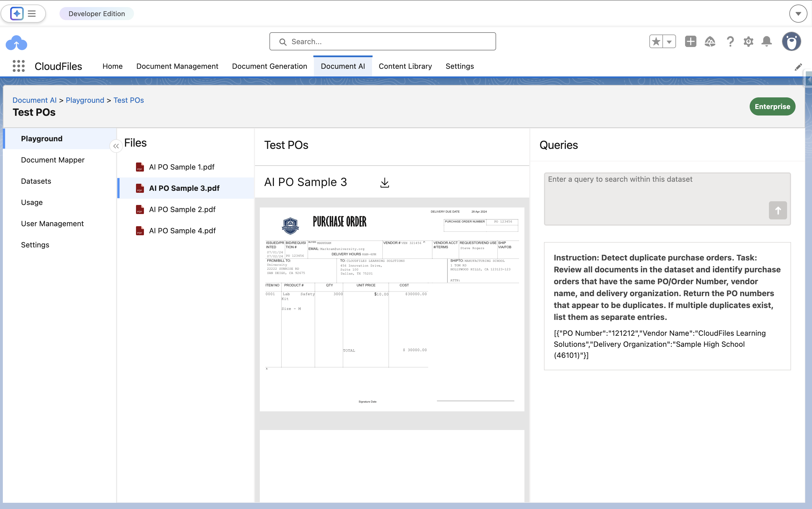This screenshot has height=509, width=812.
Task: Open the App Launcher grid icon
Action: click(18, 66)
